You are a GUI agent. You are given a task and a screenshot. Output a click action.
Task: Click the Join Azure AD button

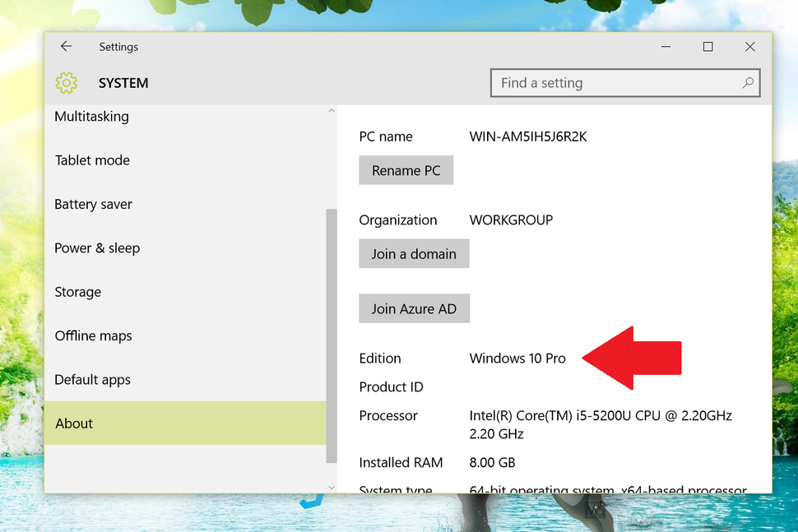pyautogui.click(x=414, y=308)
